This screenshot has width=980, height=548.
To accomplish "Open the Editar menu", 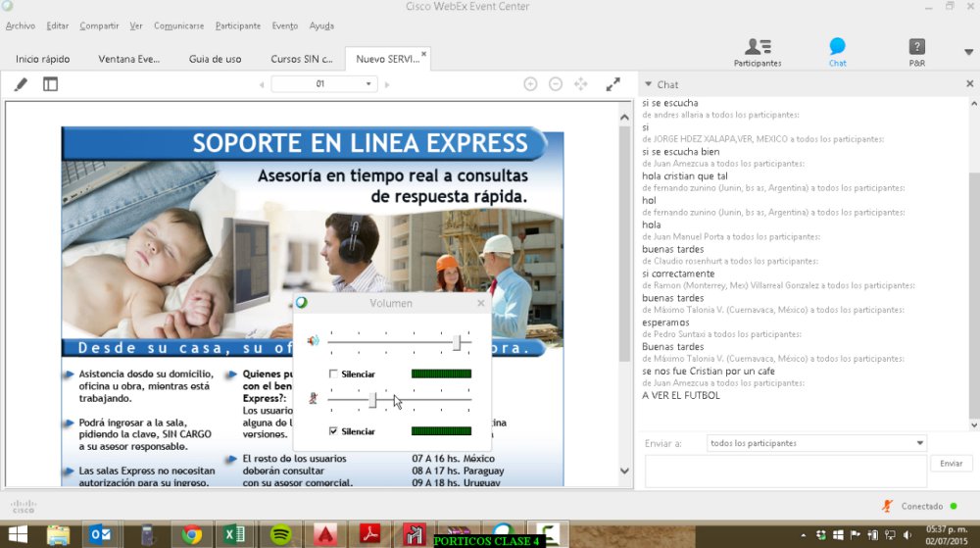I will pyautogui.click(x=58, y=25).
